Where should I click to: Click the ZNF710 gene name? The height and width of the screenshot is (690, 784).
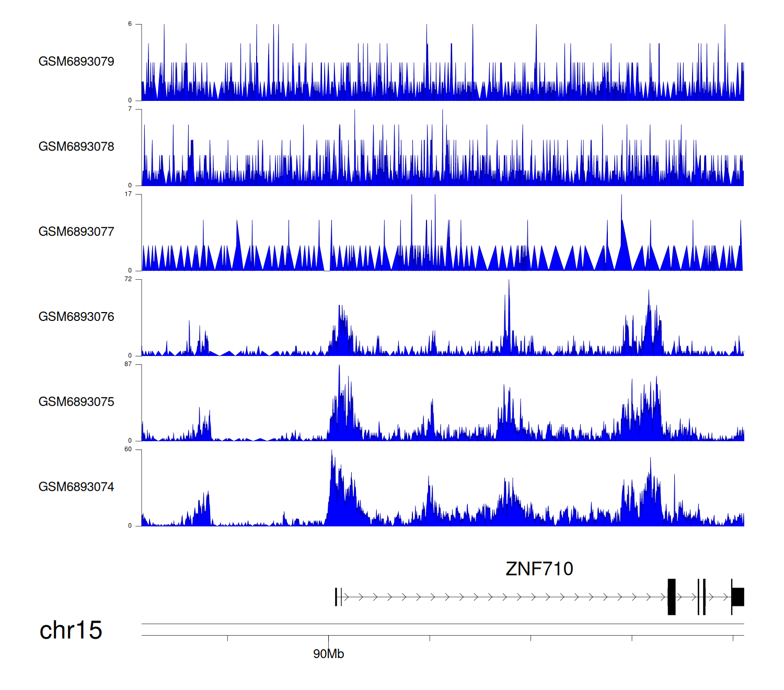click(539, 569)
